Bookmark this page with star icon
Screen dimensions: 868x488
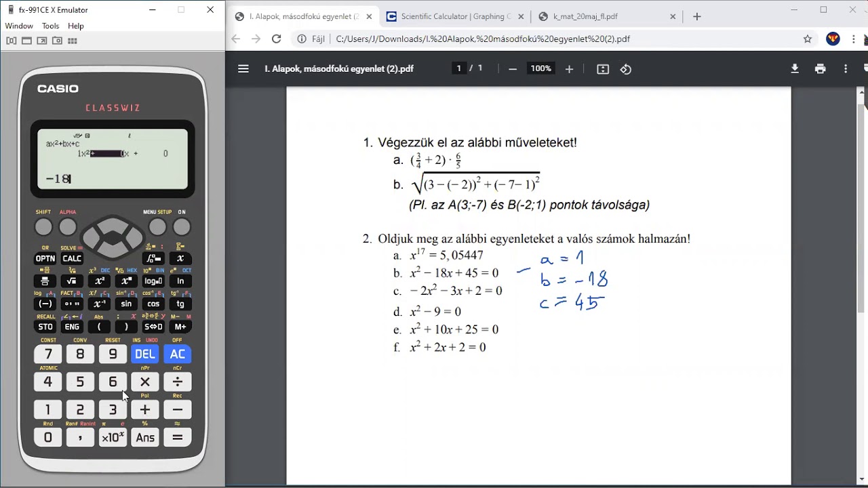tap(808, 39)
